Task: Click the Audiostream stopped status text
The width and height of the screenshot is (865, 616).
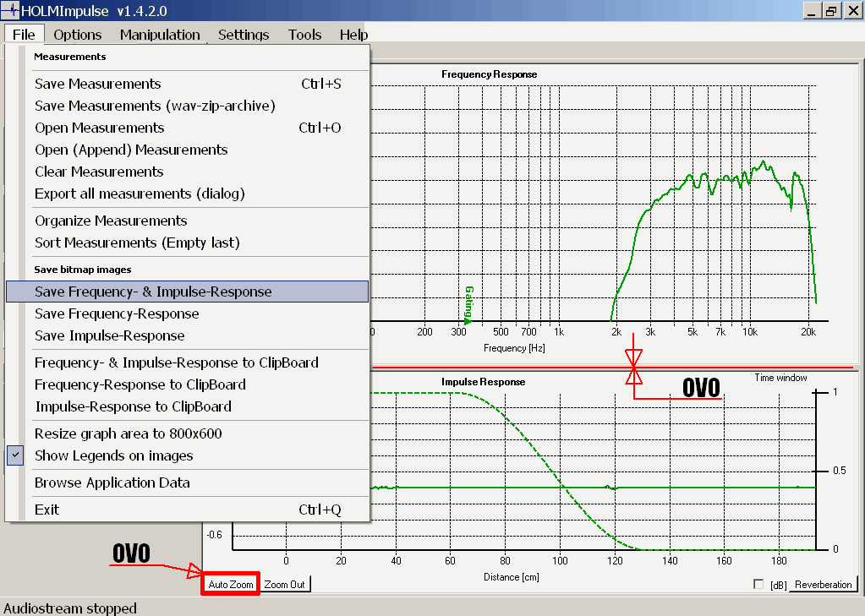Action: point(70,608)
